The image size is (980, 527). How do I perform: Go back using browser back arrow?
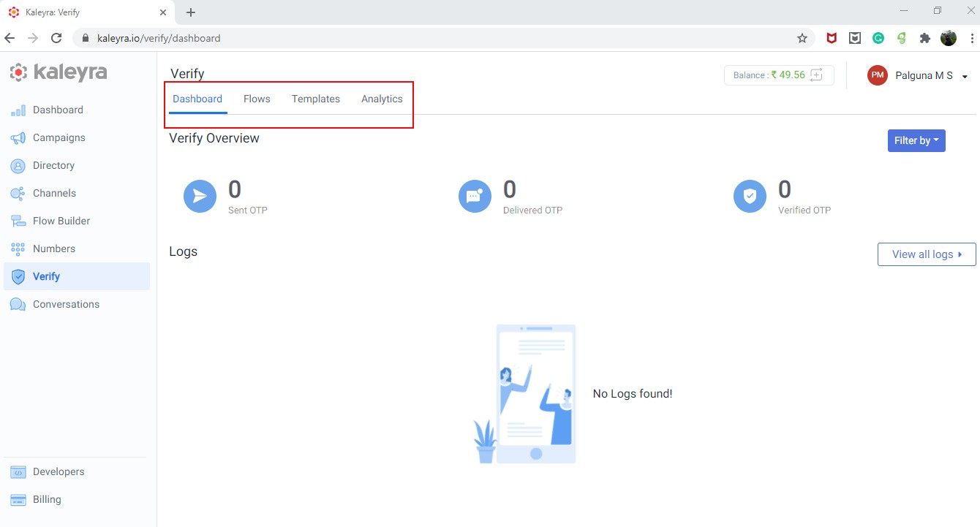10,38
